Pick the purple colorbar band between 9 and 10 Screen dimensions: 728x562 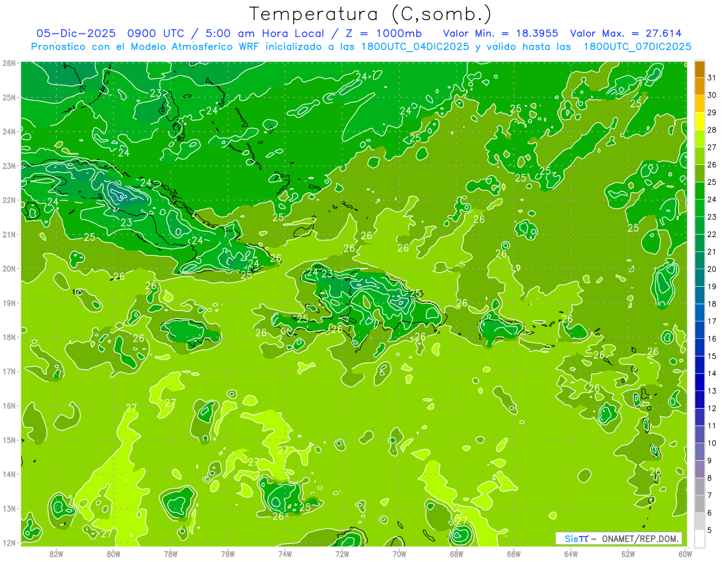coord(699,452)
